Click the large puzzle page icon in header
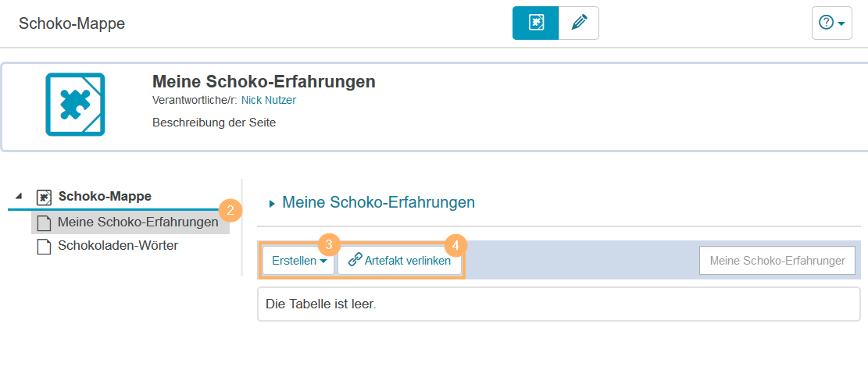868x370 pixels. tap(75, 104)
